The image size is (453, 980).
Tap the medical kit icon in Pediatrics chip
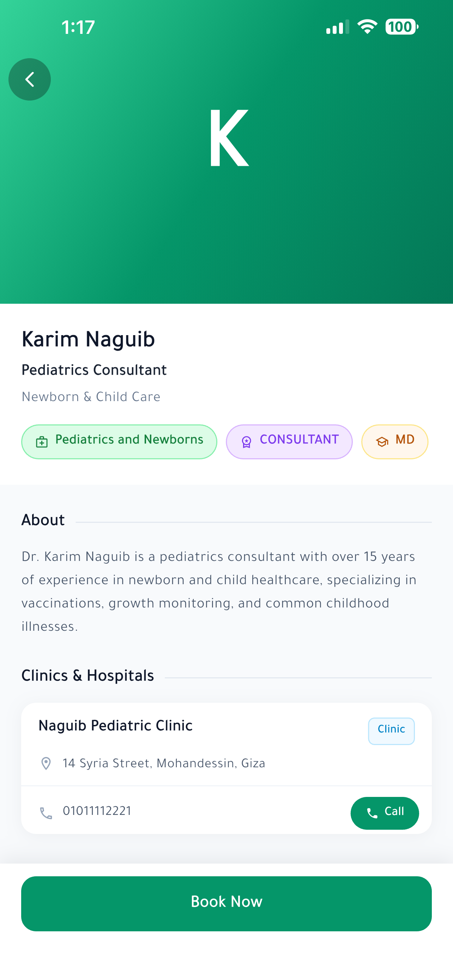42,442
